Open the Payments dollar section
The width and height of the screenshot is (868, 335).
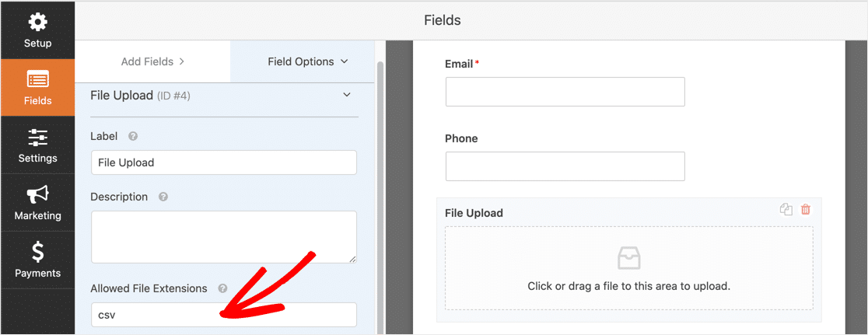(x=37, y=260)
